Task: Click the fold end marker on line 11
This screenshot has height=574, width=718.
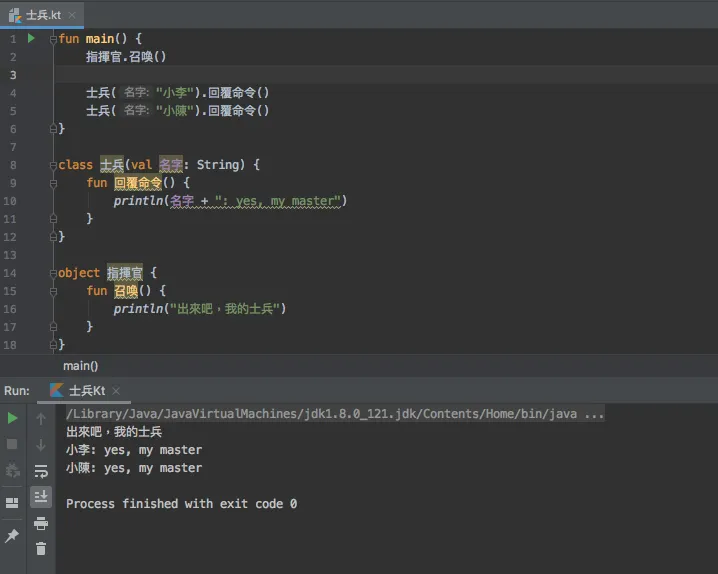Action: point(53,219)
